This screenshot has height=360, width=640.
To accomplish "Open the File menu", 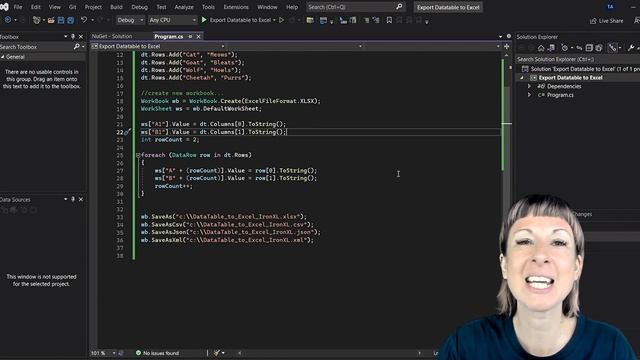I will (x=18, y=7).
